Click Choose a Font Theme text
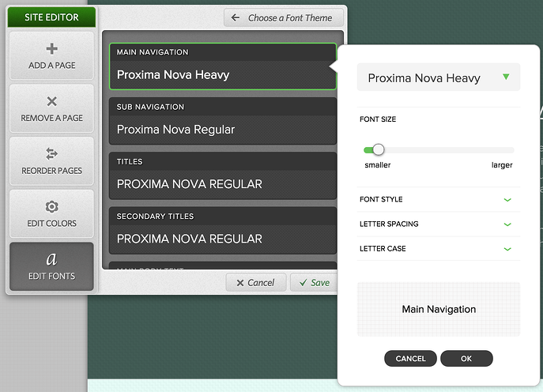Screen dimensions: 543x392 pyautogui.click(x=290, y=18)
